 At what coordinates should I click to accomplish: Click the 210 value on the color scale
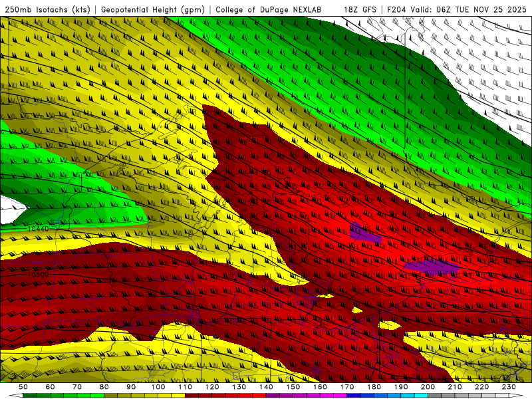click(455, 387)
